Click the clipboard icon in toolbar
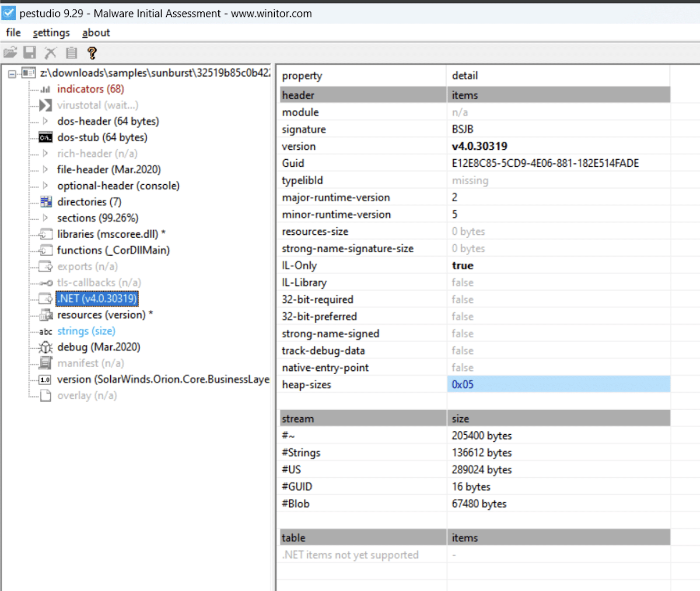The height and width of the screenshot is (591, 700). (x=71, y=53)
